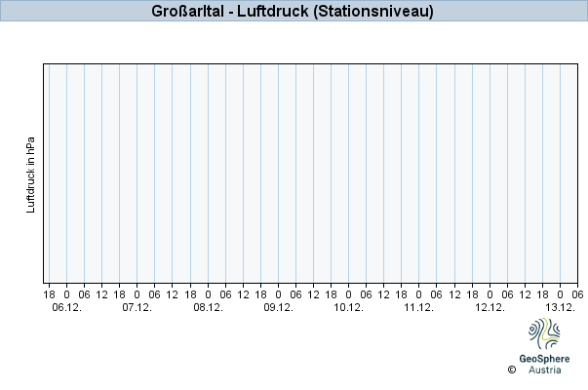
Task: Select the 10.12. date label
Action: (x=348, y=307)
